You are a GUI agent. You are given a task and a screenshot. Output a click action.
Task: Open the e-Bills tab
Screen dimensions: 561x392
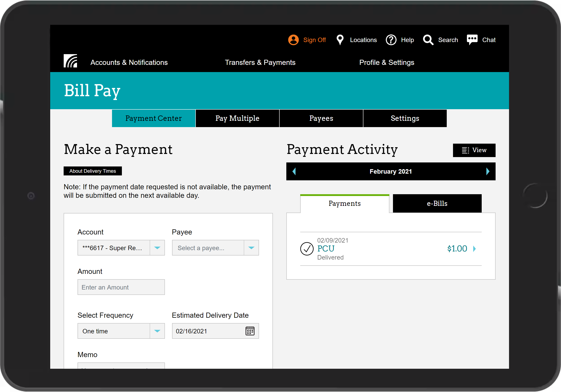(437, 204)
